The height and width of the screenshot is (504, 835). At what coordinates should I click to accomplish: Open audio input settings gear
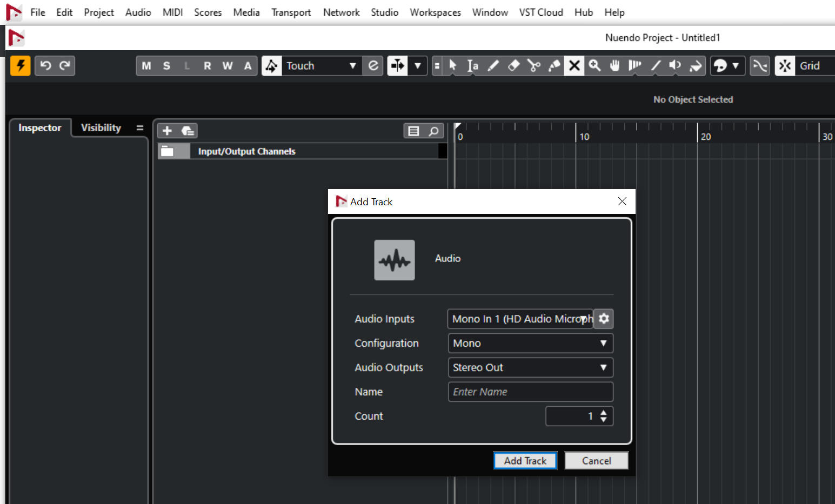tap(604, 319)
